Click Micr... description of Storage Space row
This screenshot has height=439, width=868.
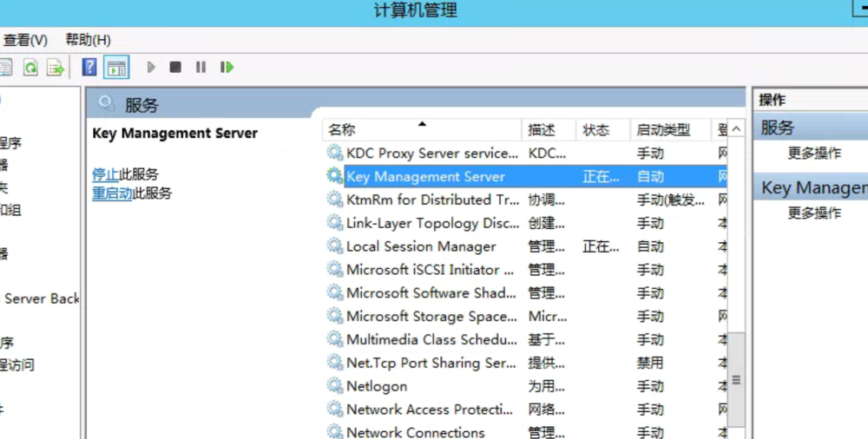(547, 316)
